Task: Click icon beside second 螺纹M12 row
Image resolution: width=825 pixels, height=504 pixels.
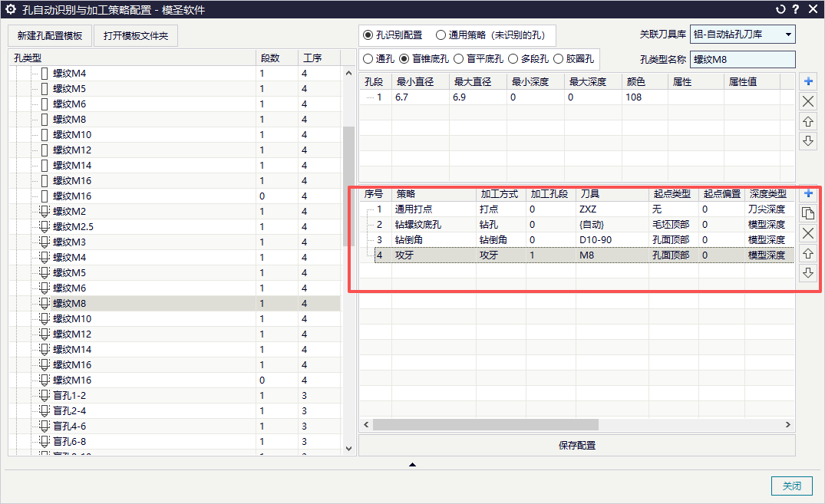Action: tap(45, 334)
